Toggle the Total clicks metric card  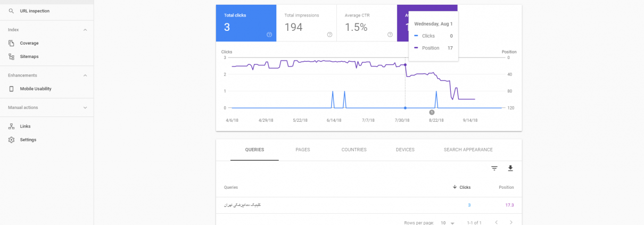pos(245,23)
